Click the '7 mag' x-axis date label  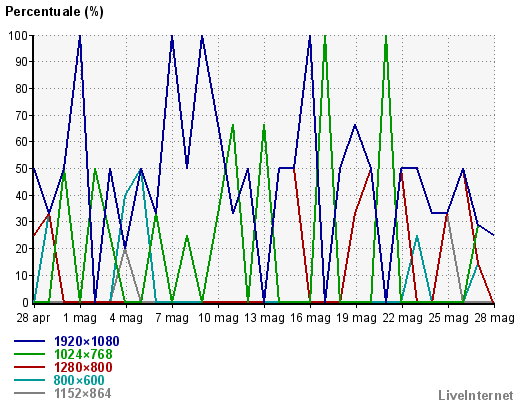click(x=172, y=318)
